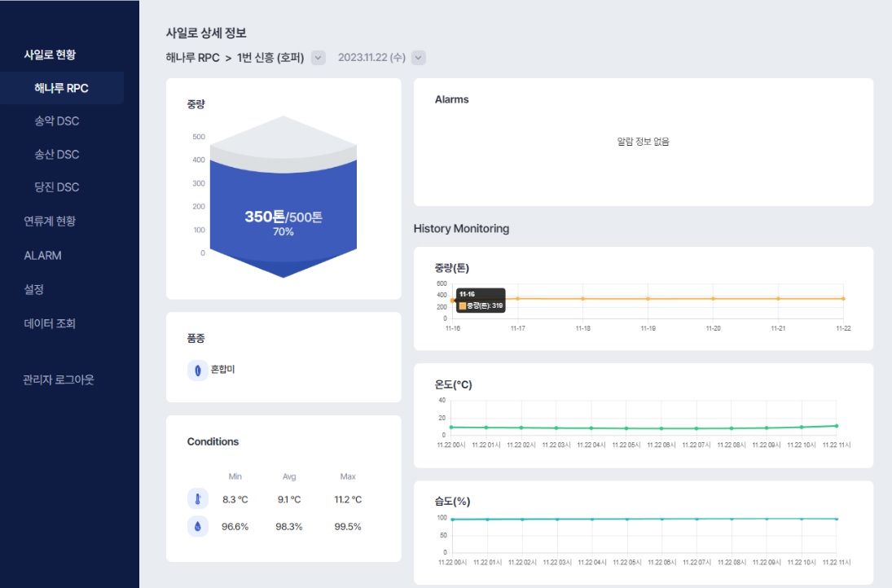Open 송악 DSC from the sidebar

(57, 121)
